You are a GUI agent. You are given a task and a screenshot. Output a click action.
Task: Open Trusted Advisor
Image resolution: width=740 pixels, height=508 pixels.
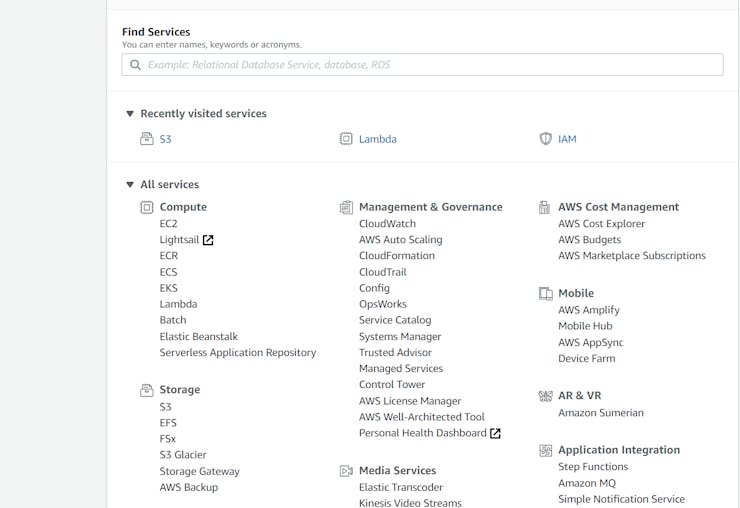(395, 353)
